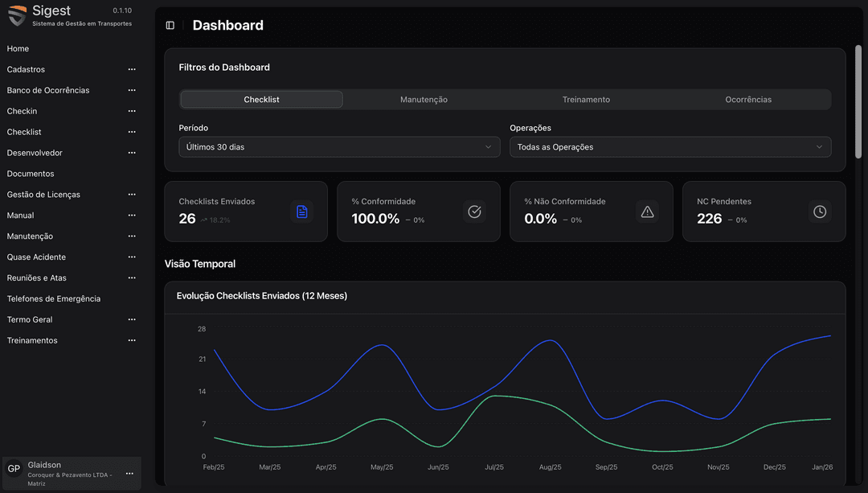Click the warning triangle icon on Não Conformidade card

(x=647, y=211)
